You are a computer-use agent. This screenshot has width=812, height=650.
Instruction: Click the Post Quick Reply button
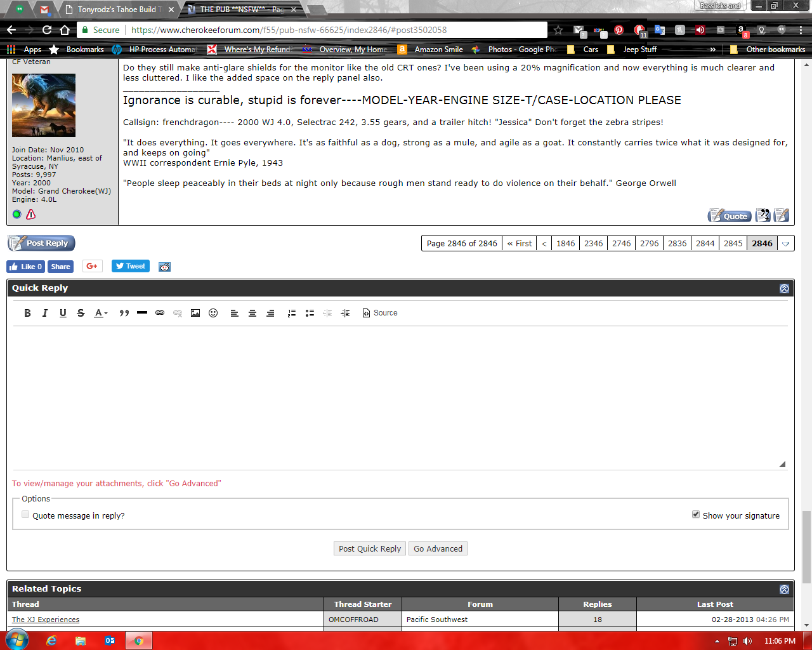coord(370,549)
